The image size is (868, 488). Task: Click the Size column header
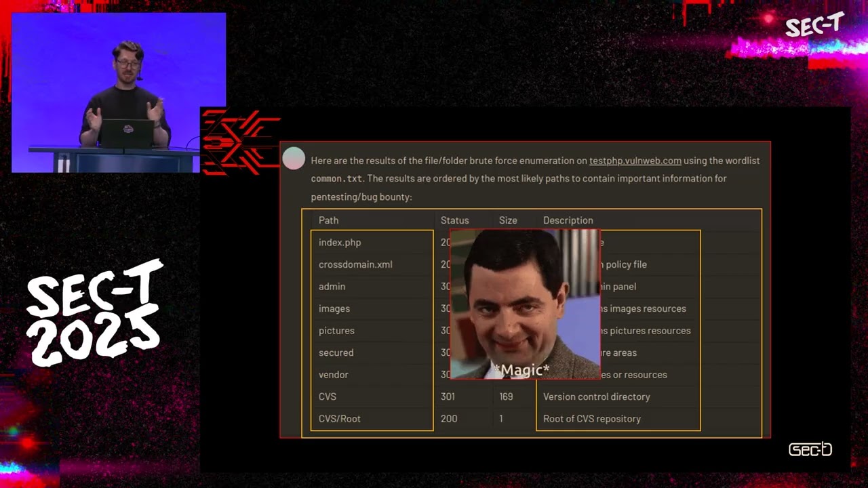coord(508,220)
